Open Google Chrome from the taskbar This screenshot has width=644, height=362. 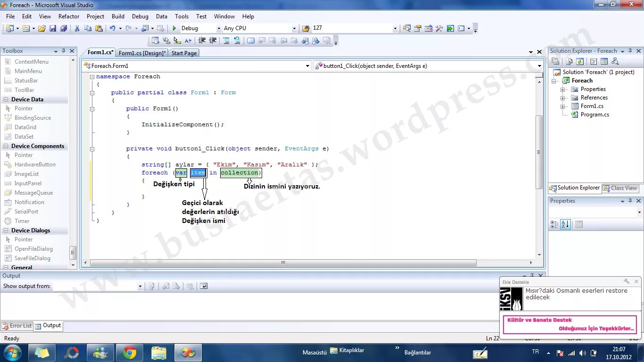point(130,353)
